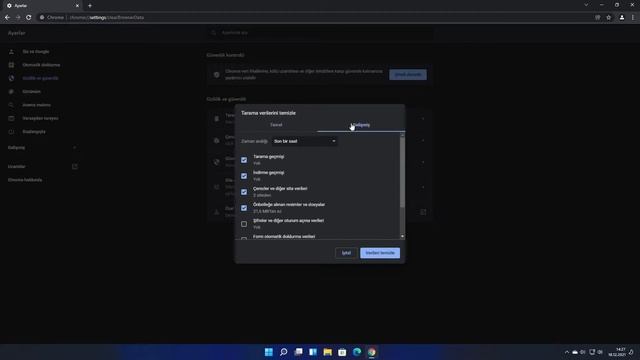Open Chrome three-dot menu
This screenshot has height=360, width=640.
coord(633,18)
